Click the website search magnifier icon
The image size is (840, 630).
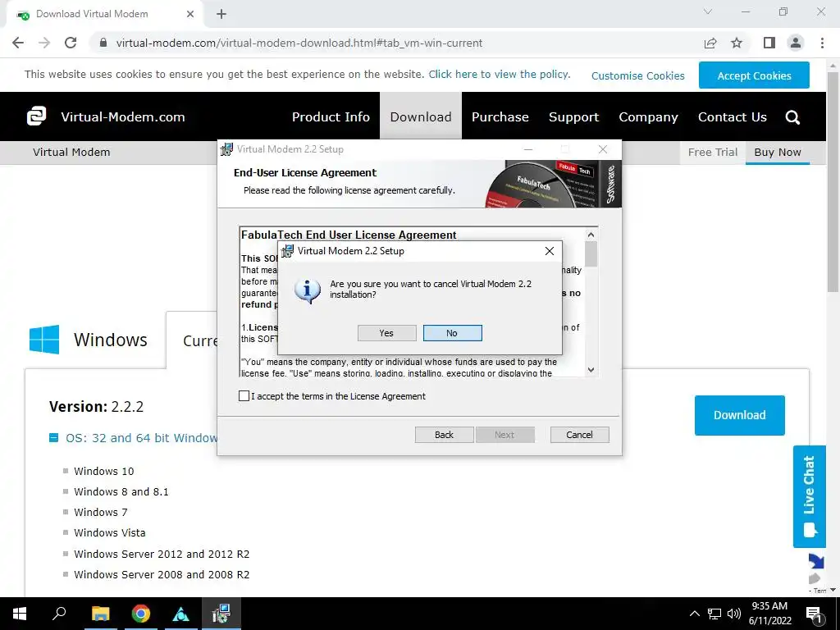pyautogui.click(x=792, y=117)
